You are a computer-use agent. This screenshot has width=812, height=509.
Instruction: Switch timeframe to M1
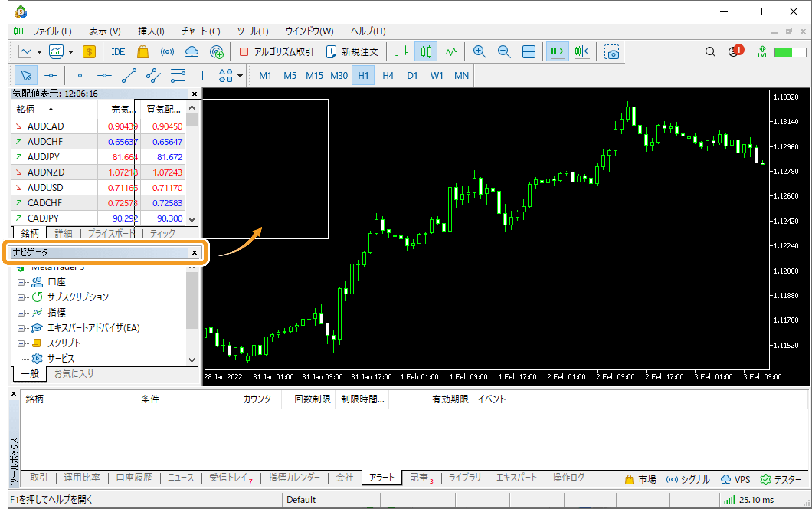point(265,76)
